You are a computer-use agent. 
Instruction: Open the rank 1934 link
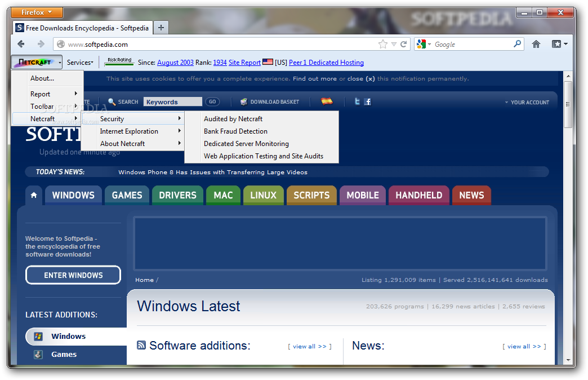[x=220, y=63]
